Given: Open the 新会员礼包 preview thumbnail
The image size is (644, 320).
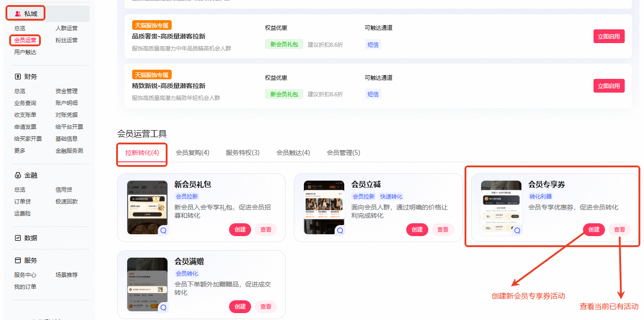Looking at the screenshot, I should (147, 207).
